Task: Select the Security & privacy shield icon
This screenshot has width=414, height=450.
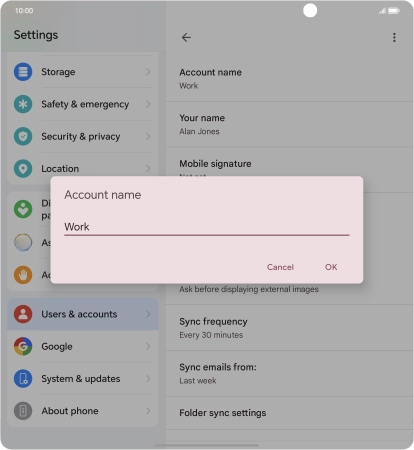Action: coord(23,136)
